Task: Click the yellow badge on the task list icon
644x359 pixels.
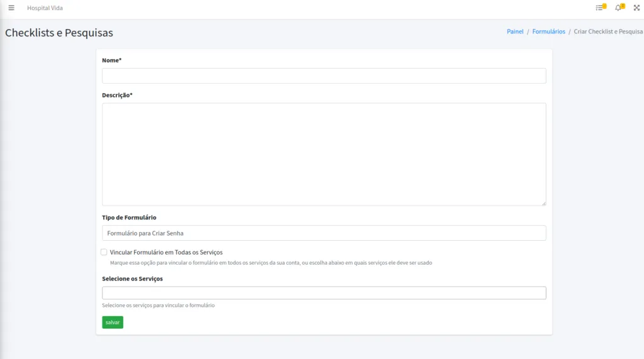Action: pos(604,6)
